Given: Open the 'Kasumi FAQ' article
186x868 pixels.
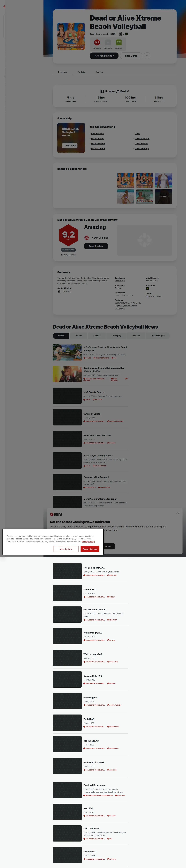Looking at the screenshot, I should pyautogui.click(x=90, y=590).
